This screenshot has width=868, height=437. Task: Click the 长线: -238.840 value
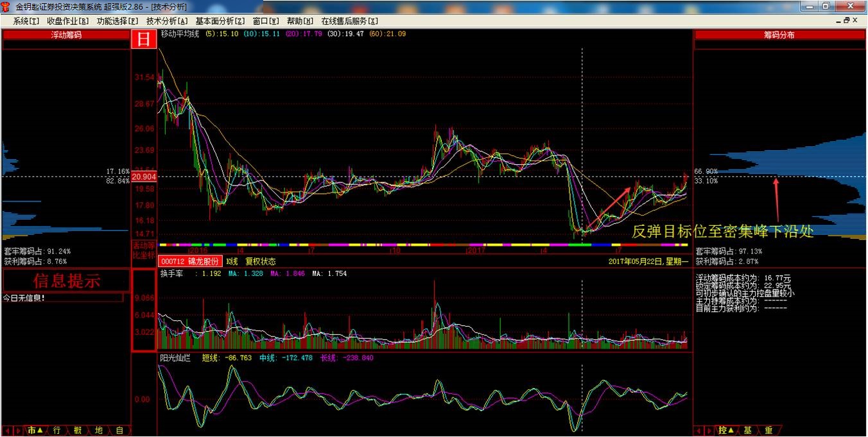347,358
